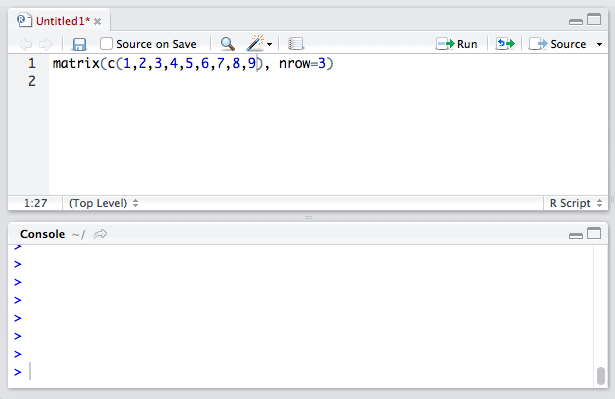Click the back navigation arrow in the editor toolbar

(25, 44)
